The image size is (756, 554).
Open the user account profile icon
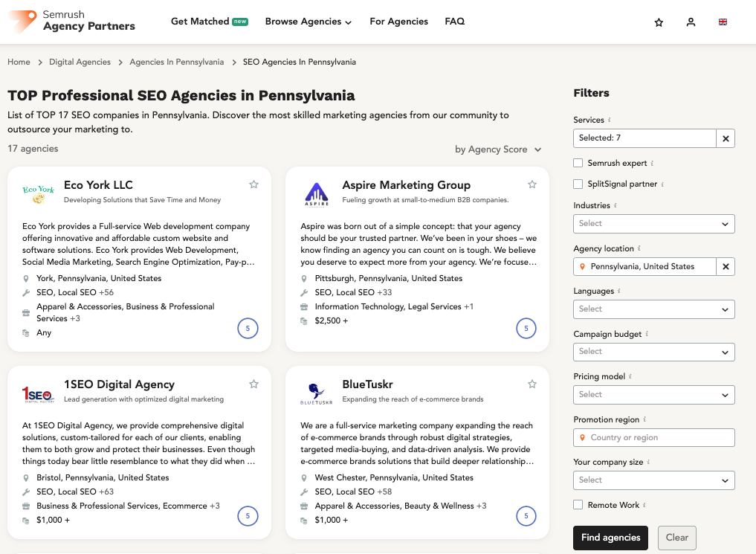pyautogui.click(x=691, y=22)
